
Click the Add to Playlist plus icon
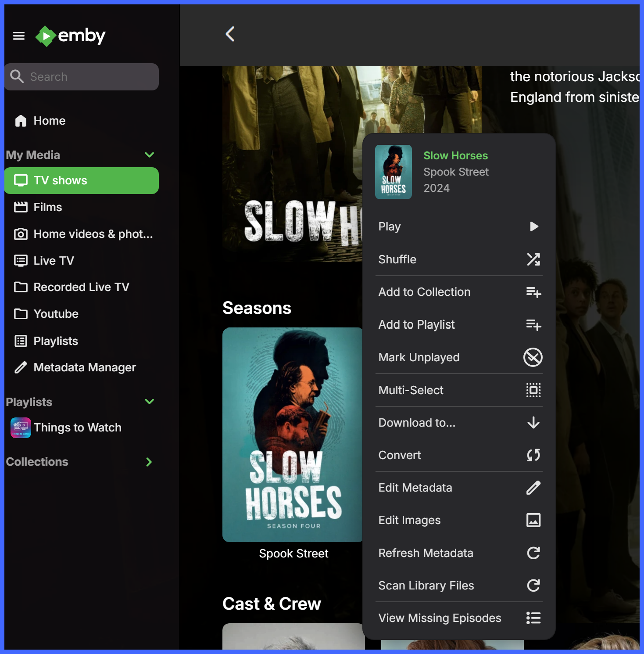533,324
